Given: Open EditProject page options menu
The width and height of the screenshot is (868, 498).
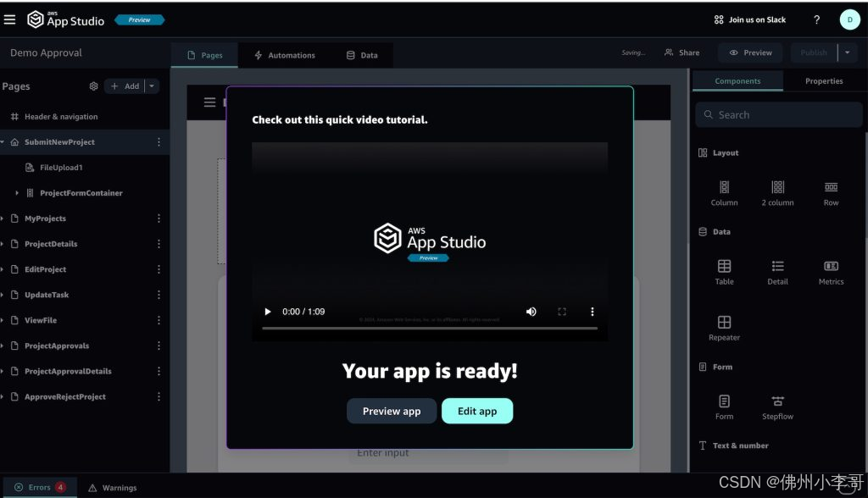Looking at the screenshot, I should tap(159, 269).
